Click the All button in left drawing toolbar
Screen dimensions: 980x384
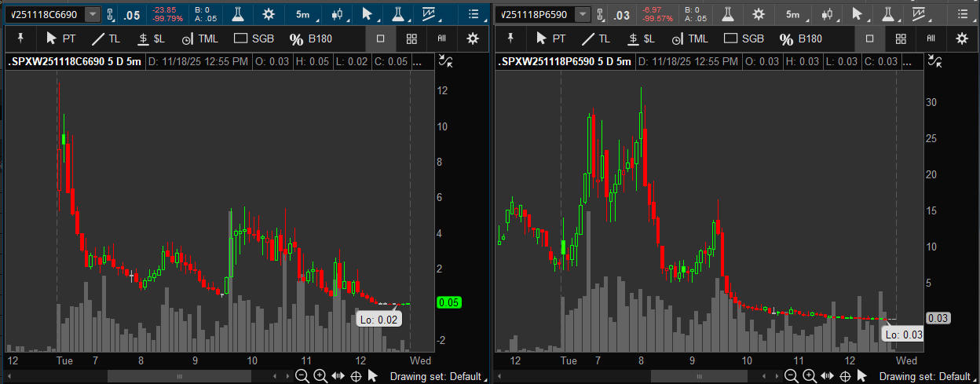tap(441, 38)
